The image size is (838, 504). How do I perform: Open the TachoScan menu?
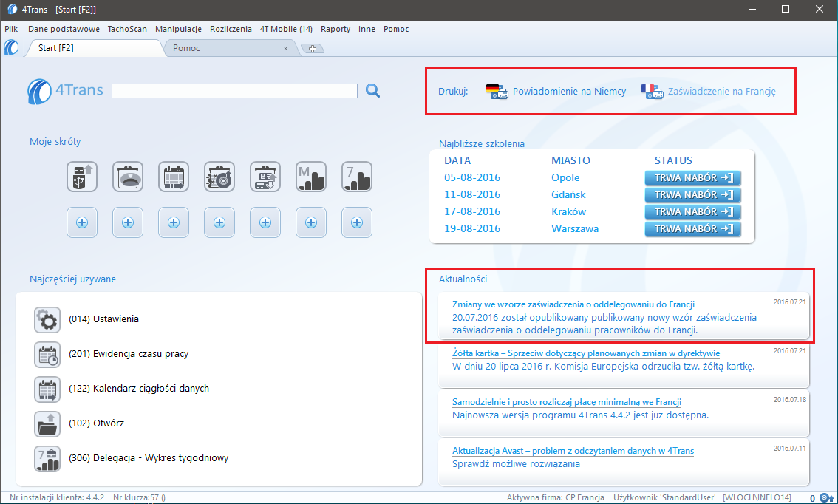point(127,29)
